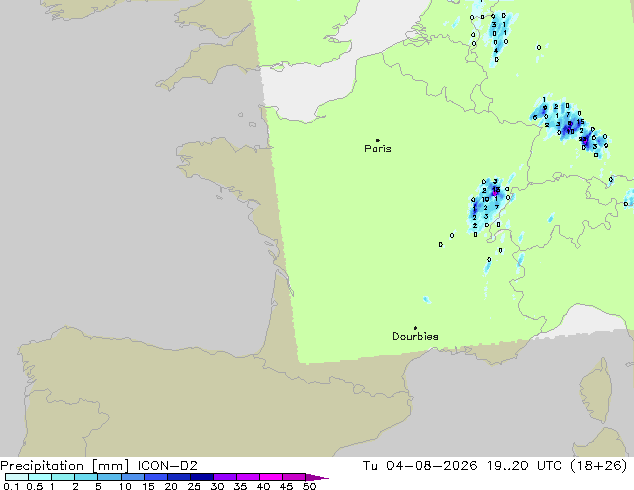Click the legend value '25'
This screenshot has height=490, width=634.
[194, 486]
